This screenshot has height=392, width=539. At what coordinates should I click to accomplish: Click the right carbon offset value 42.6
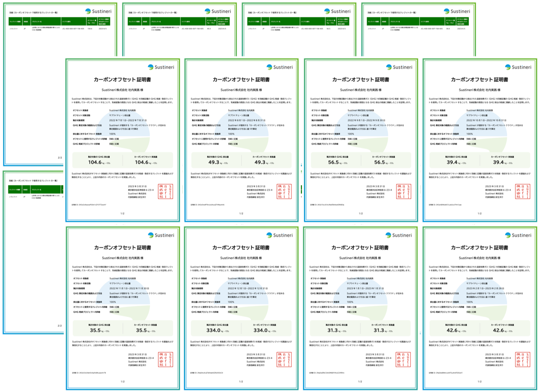pos(498,330)
